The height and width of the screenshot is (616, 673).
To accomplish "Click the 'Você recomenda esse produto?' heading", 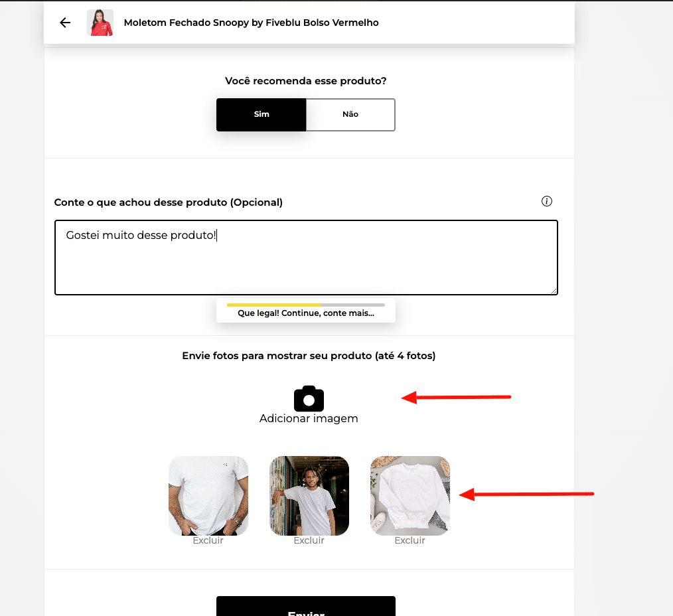I will click(x=305, y=81).
